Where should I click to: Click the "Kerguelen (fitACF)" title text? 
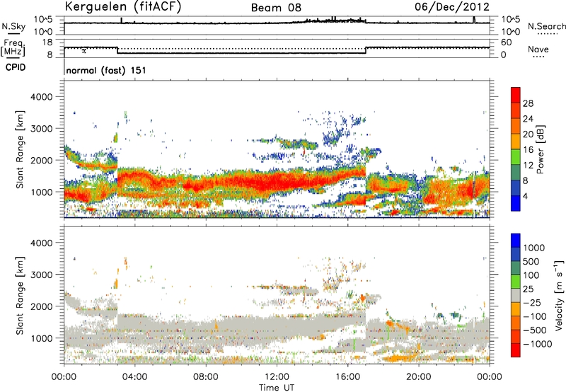coord(122,7)
